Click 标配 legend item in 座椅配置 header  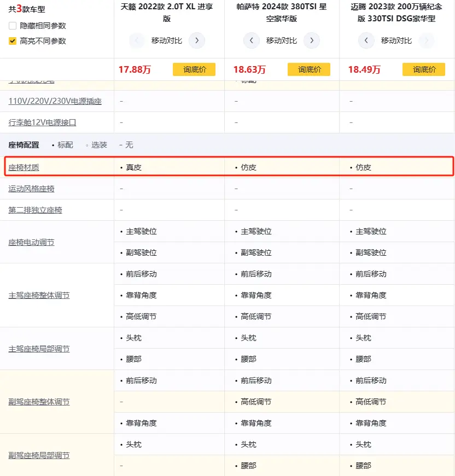click(x=62, y=145)
